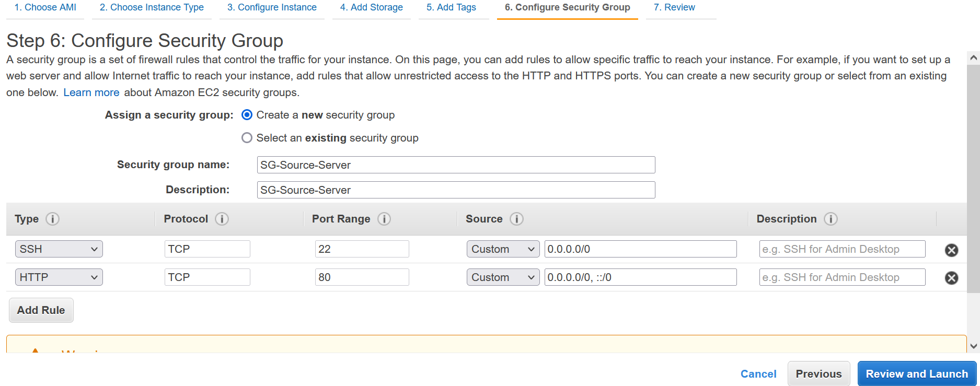The width and height of the screenshot is (980, 386).
Task: Click the HTTP rule TCP protocol field
Action: (207, 277)
